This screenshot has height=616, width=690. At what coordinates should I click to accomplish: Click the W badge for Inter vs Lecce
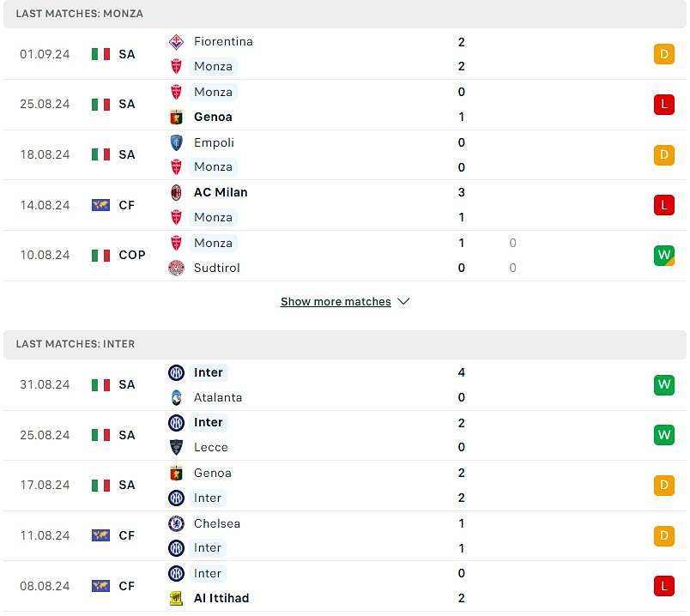tap(663, 435)
